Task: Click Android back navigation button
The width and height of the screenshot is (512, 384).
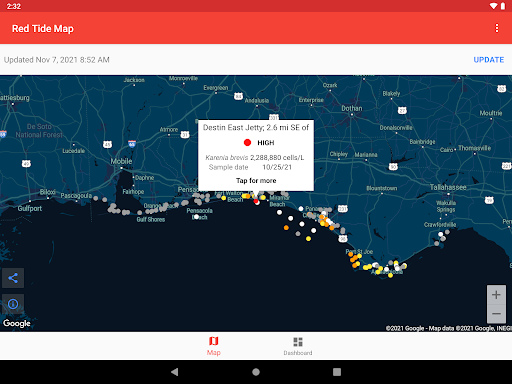Action: coord(174,372)
